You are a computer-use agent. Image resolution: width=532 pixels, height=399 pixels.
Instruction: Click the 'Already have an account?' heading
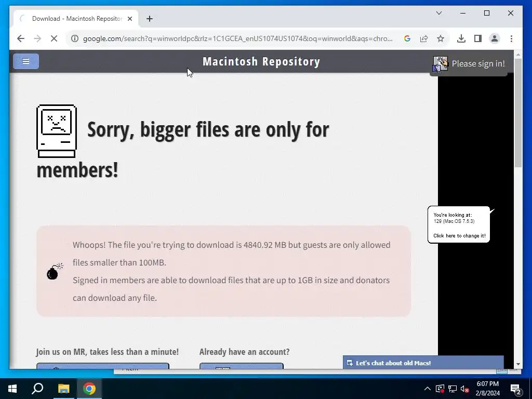(244, 352)
